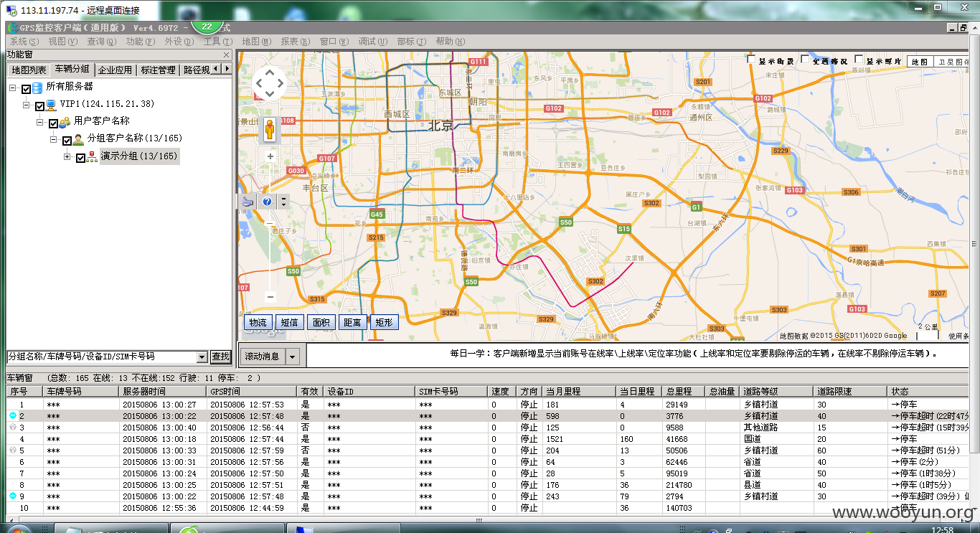980x533 pixels.
Task: Click the 距离 measurement button
Action: [x=352, y=322]
